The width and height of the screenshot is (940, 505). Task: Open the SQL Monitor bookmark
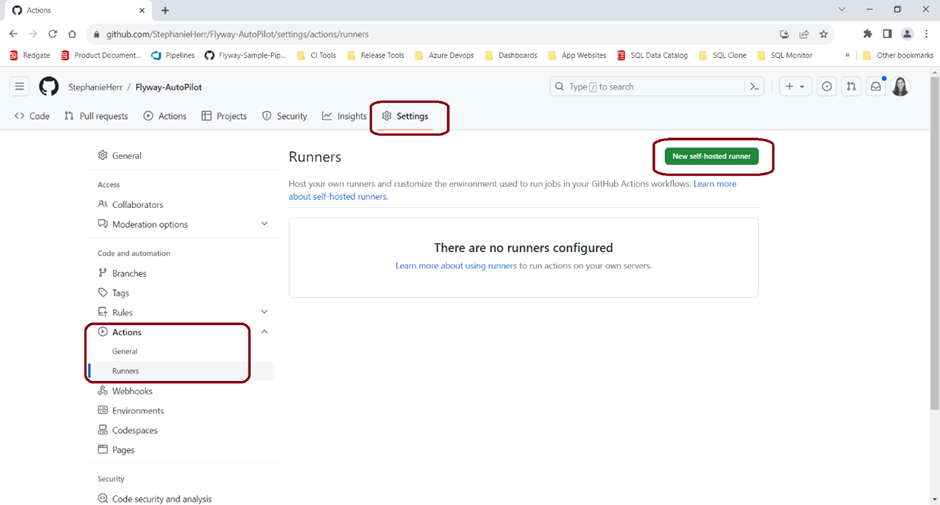[784, 56]
